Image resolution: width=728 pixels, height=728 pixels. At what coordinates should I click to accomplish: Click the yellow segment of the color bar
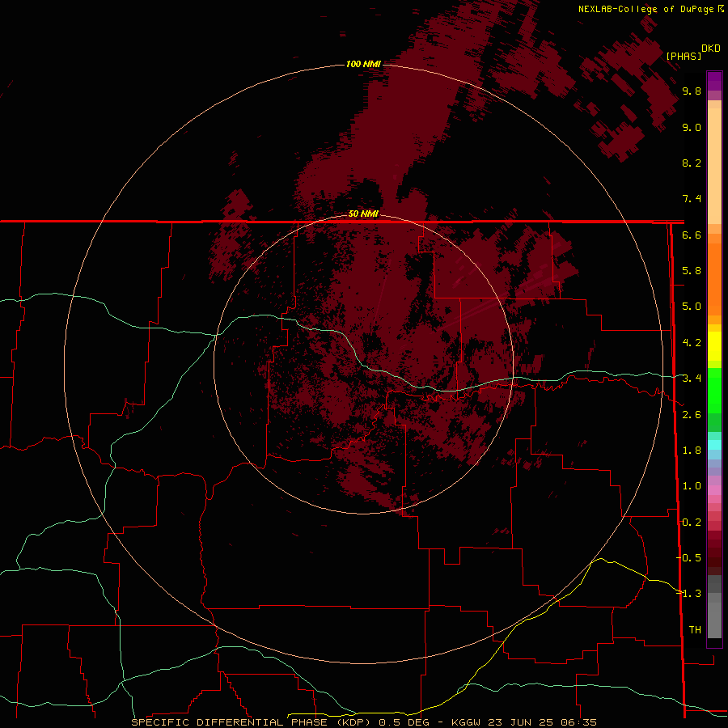714,346
